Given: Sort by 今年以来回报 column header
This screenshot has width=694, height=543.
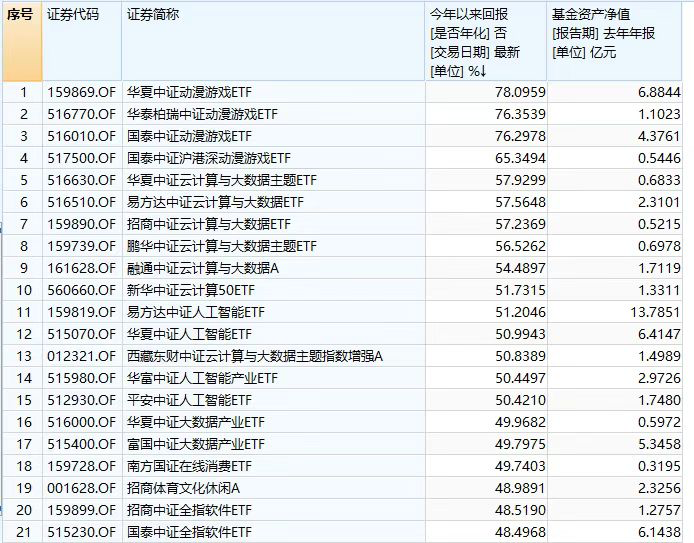Looking at the screenshot, I should pos(486,41).
